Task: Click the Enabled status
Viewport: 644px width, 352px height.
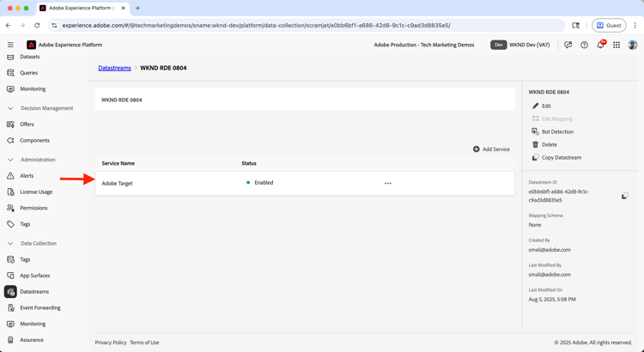Action: (259, 183)
